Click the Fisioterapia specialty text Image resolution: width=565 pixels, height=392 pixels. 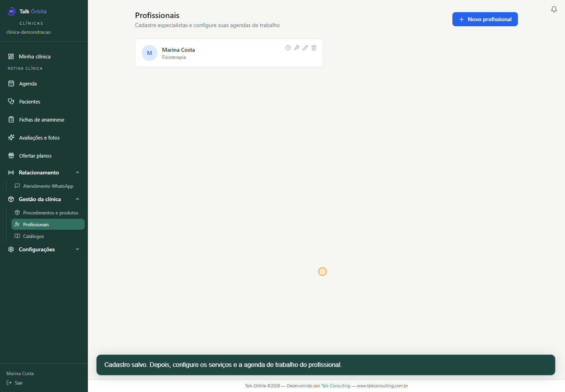[x=174, y=57]
